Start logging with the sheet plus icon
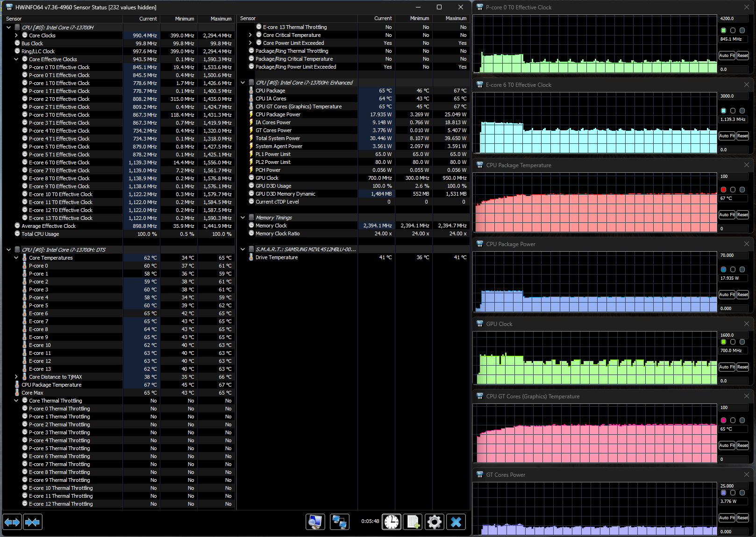 (413, 522)
